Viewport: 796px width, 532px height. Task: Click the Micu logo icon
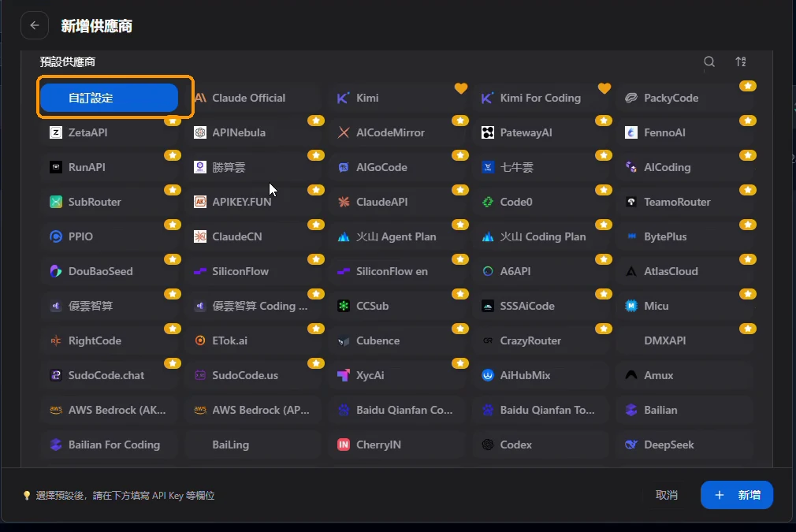pos(631,306)
